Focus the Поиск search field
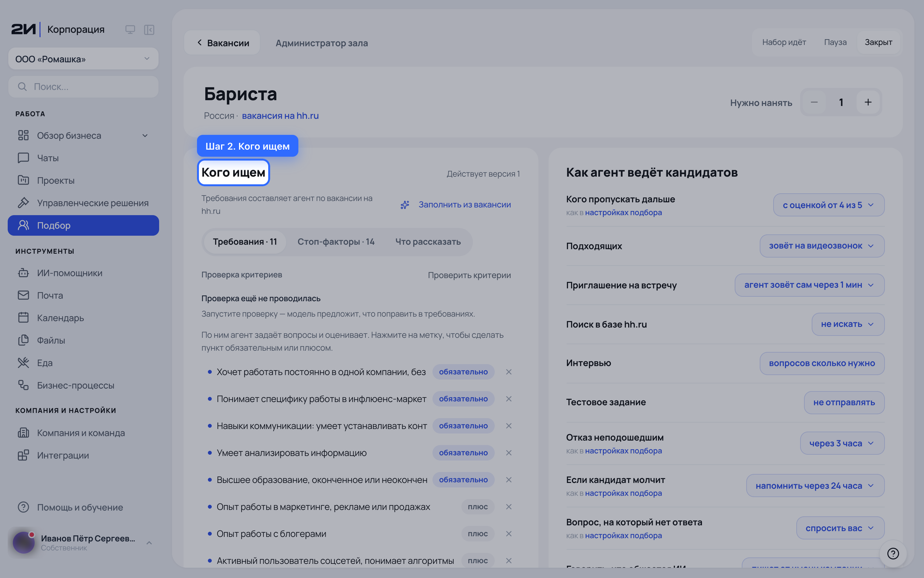924x578 pixels. pos(83,87)
